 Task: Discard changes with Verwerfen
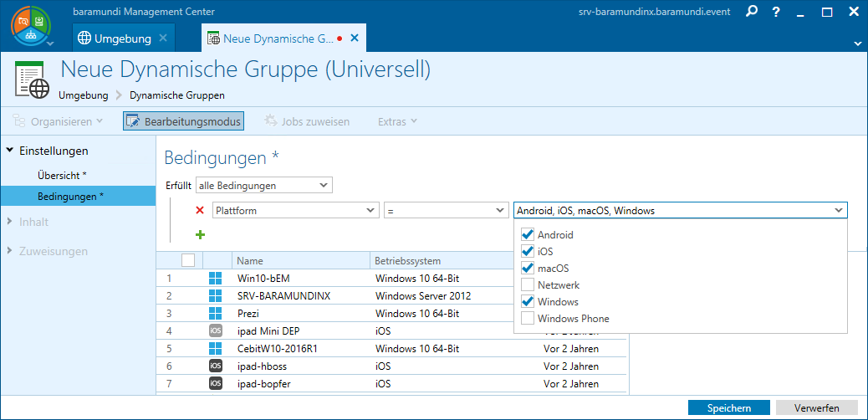click(816, 407)
